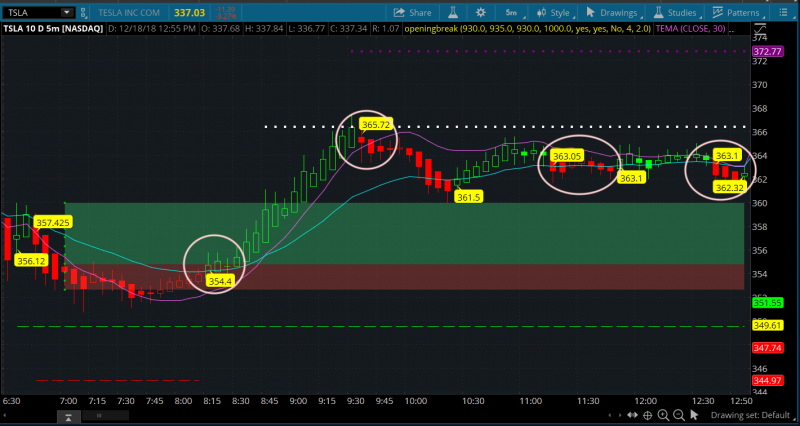This screenshot has height=426, width=800.
Task: Open the flask (thinkScript lab) icon
Action: click(453, 12)
